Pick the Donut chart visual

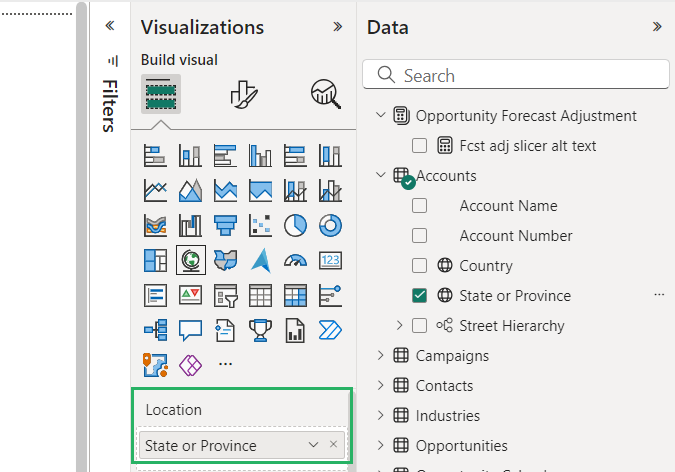coord(330,224)
